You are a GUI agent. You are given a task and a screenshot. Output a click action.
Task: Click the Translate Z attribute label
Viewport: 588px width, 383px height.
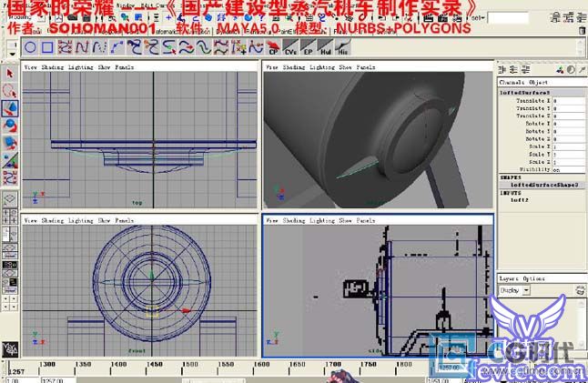pos(532,116)
